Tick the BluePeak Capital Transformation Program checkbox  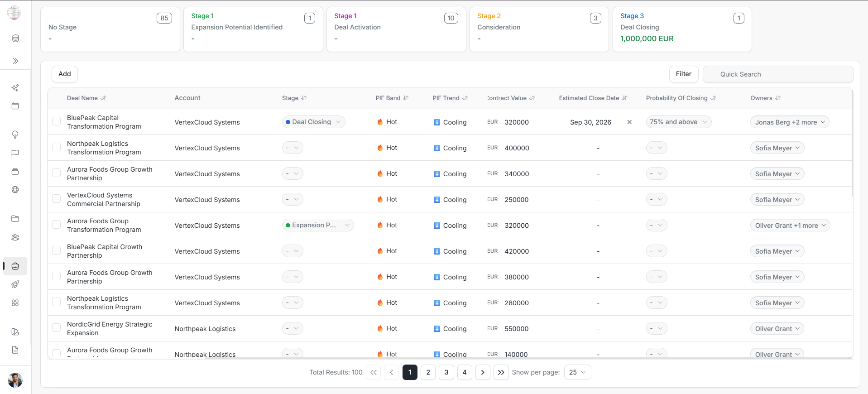[57, 121]
